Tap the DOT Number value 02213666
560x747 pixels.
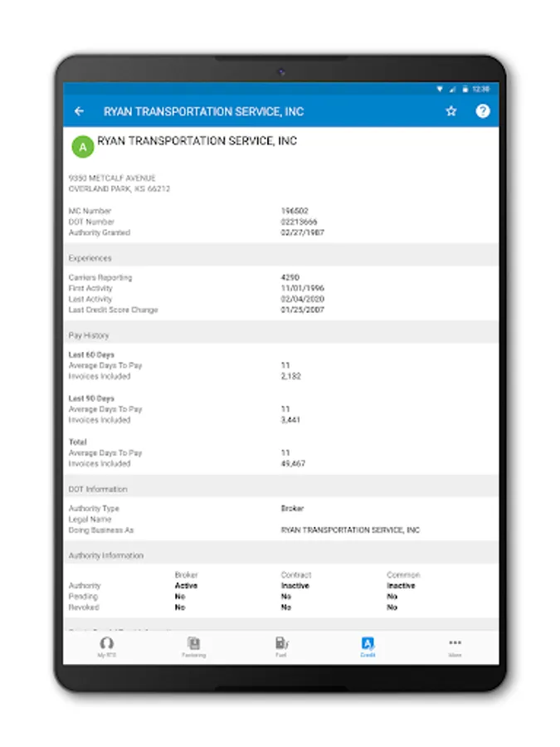point(299,222)
